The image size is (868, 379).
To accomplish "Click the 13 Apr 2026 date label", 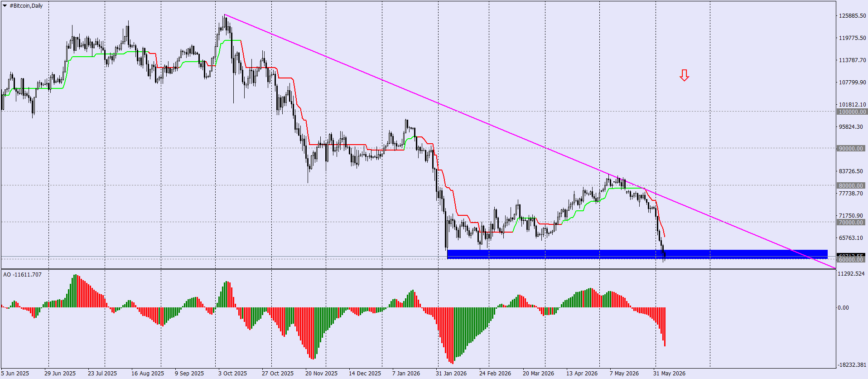I will (582, 374).
